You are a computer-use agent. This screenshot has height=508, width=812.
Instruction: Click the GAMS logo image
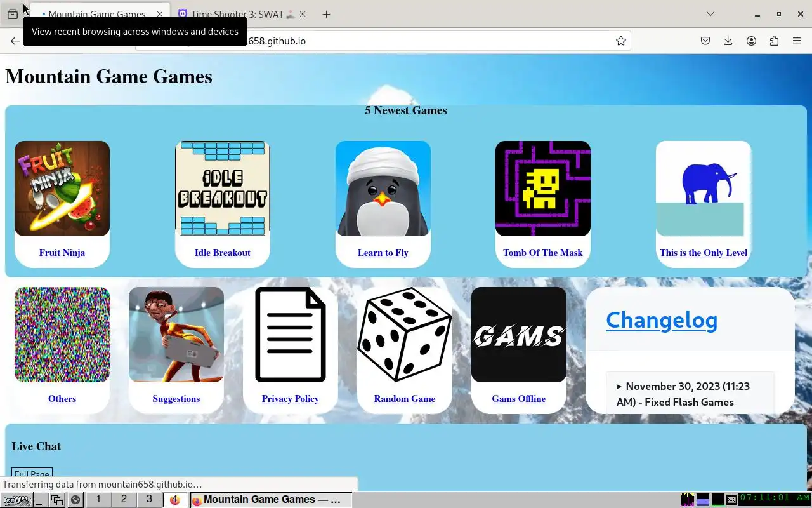coord(519,335)
